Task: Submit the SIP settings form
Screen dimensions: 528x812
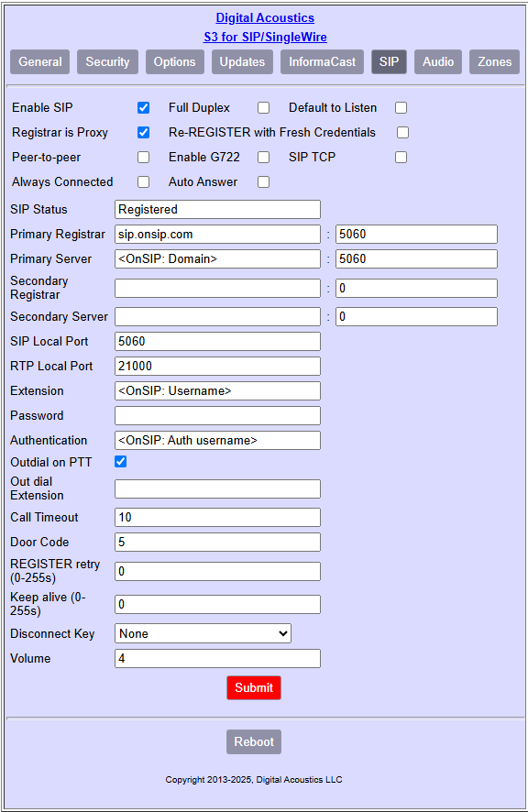Action: pyautogui.click(x=254, y=687)
